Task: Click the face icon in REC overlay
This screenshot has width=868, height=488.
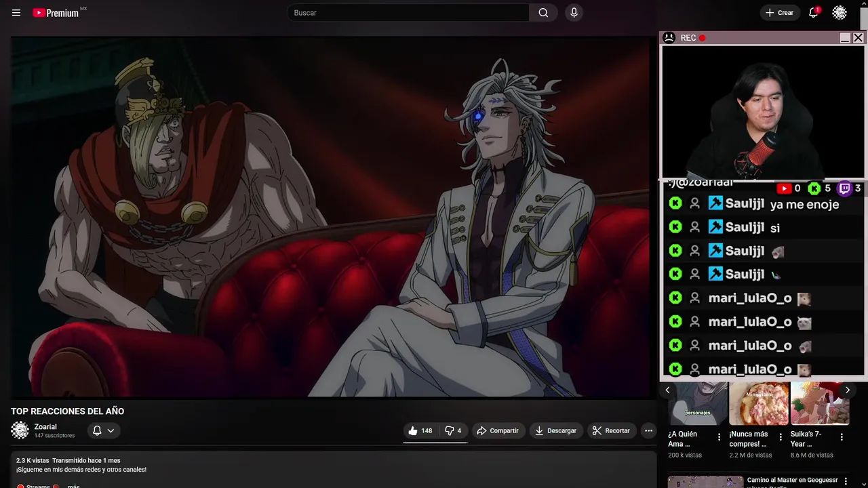Action: coord(669,38)
